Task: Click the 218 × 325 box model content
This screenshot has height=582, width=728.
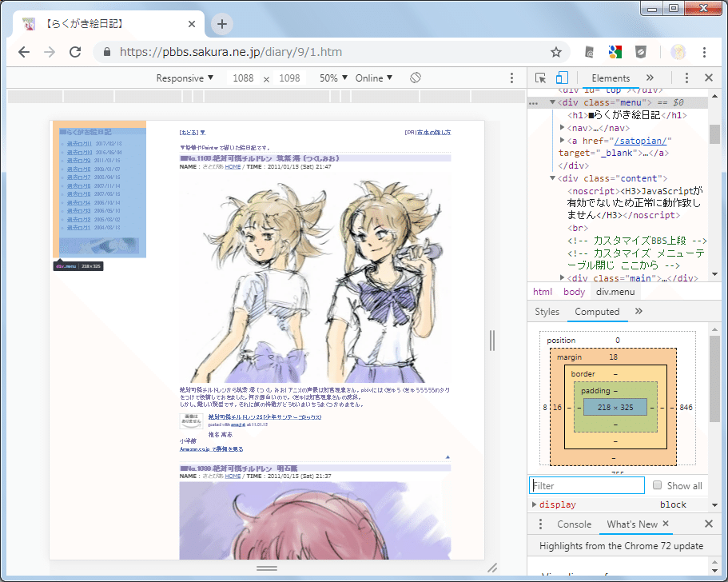Action: (615, 408)
